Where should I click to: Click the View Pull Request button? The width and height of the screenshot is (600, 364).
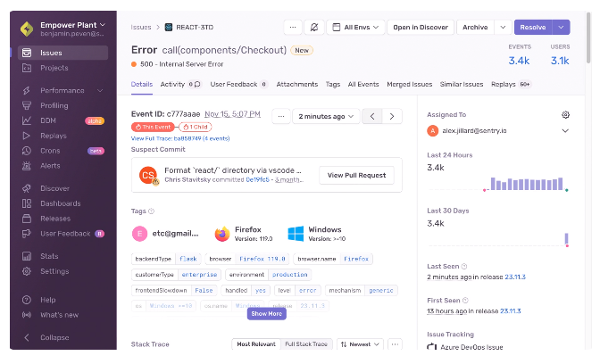pos(356,175)
